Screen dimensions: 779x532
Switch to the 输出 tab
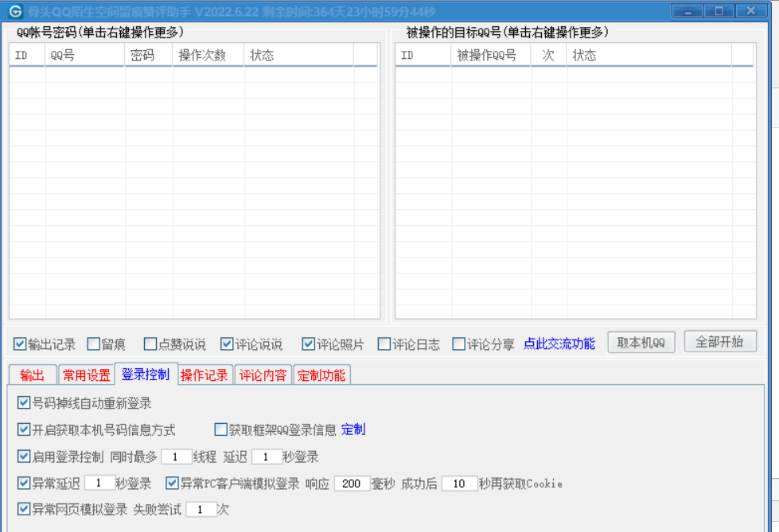coord(33,375)
